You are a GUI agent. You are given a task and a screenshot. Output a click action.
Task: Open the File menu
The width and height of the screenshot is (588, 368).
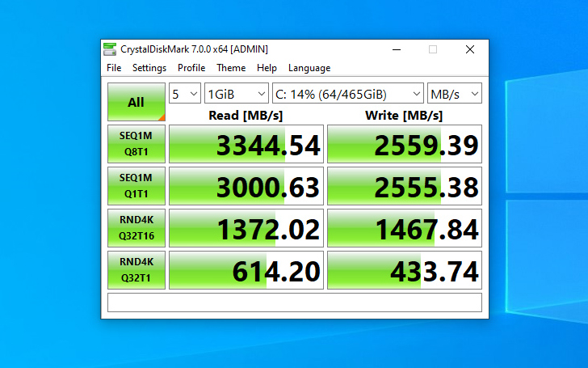[114, 68]
